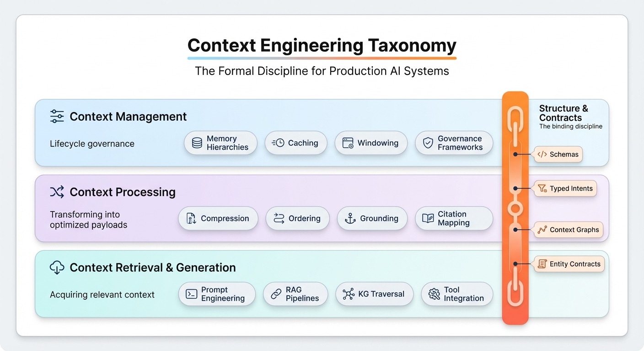Click the gear icon in Tool Integration

[434, 294]
